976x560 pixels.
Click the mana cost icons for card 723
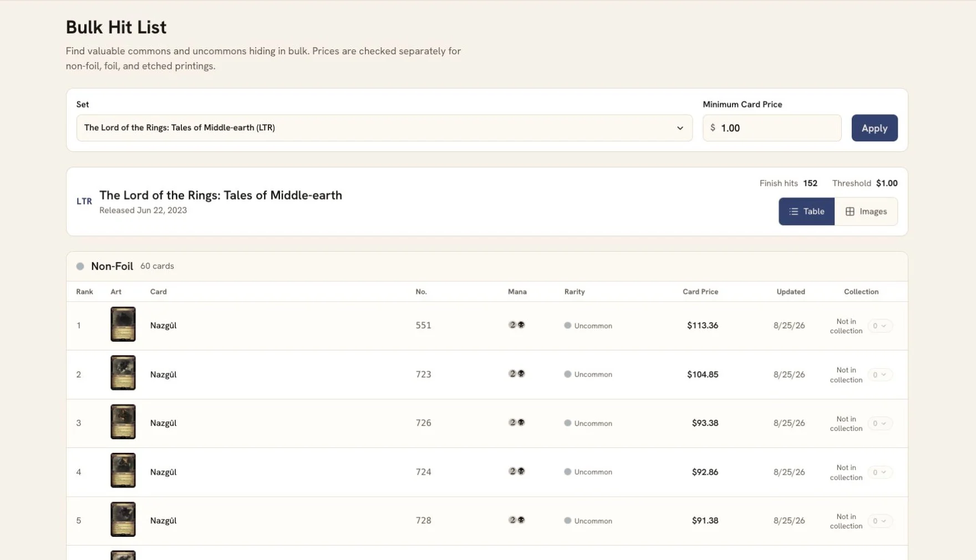(x=517, y=374)
